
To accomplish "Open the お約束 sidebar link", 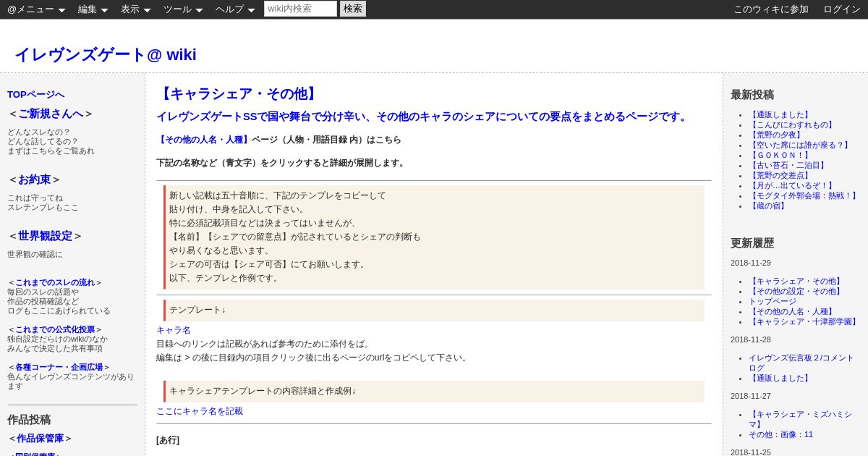I will [35, 180].
